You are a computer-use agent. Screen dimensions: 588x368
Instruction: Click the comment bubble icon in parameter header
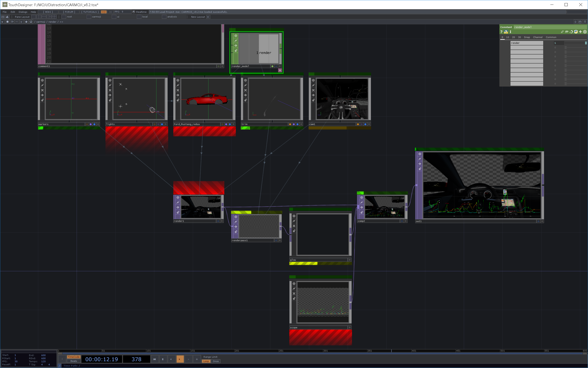567,32
